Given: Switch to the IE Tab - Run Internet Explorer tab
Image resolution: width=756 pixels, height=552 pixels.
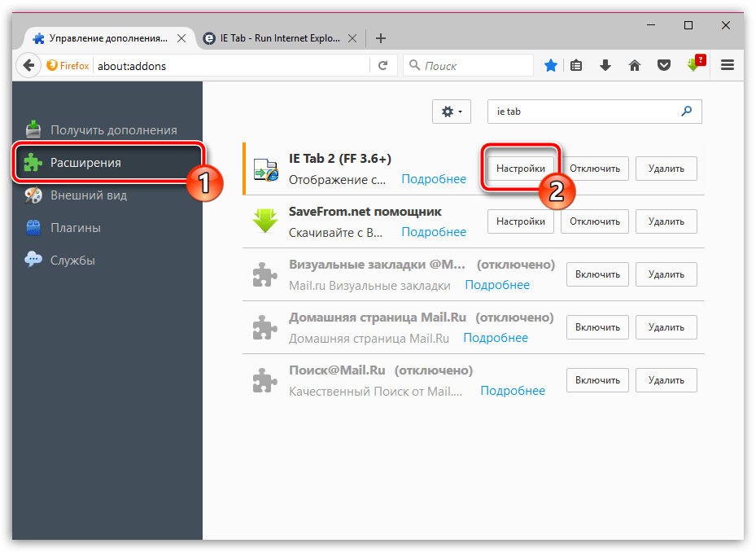Looking at the screenshot, I should 280,38.
